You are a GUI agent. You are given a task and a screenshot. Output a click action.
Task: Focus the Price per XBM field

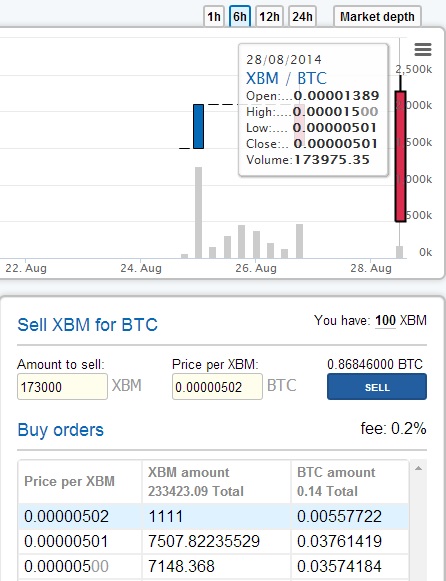[217, 387]
